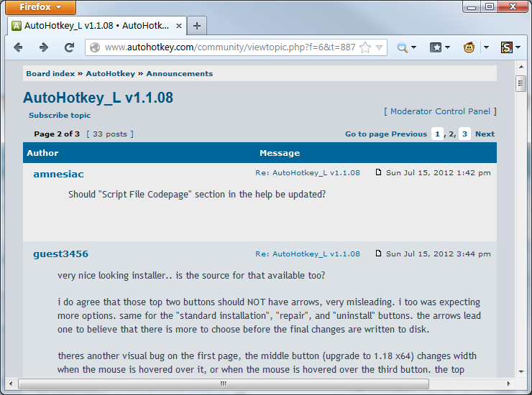Click the site identity globe icon
This screenshot has height=395, width=532.
[x=95, y=47]
